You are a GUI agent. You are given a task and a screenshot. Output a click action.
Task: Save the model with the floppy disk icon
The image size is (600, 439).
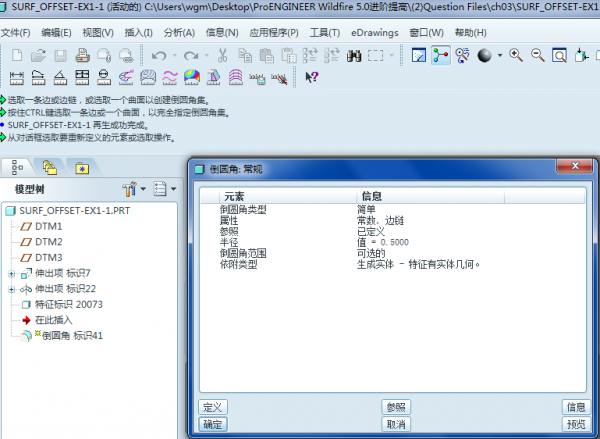click(60, 55)
